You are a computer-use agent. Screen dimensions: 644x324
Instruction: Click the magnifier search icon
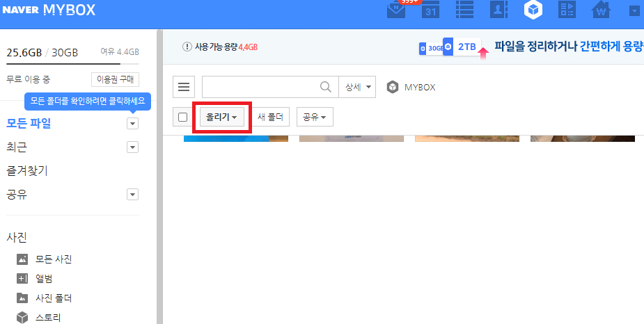[x=326, y=87]
